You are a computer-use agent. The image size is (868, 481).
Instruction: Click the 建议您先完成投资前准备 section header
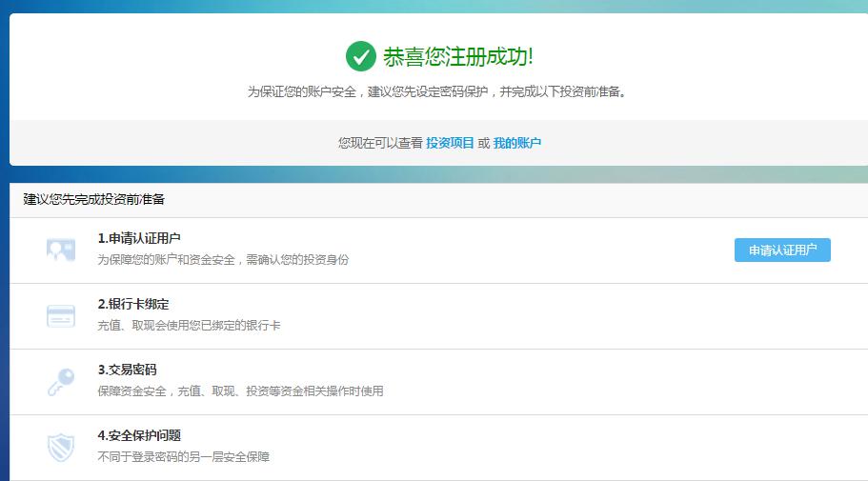(94, 199)
